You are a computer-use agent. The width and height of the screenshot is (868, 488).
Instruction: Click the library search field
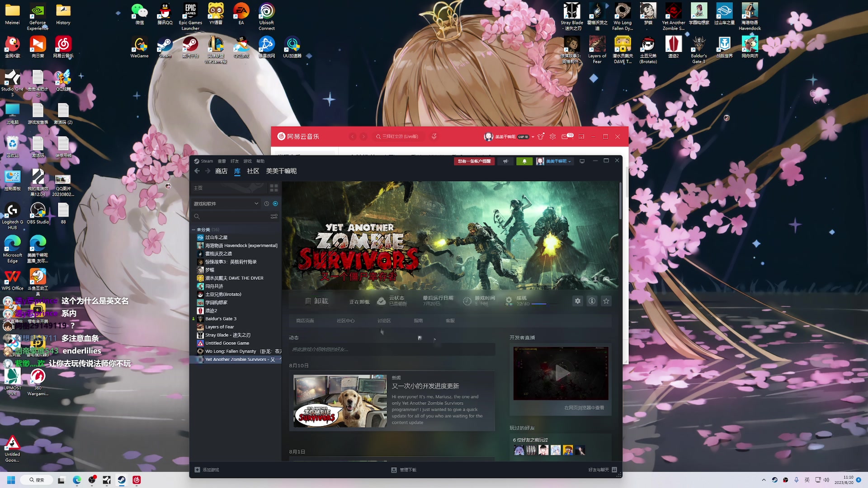231,216
